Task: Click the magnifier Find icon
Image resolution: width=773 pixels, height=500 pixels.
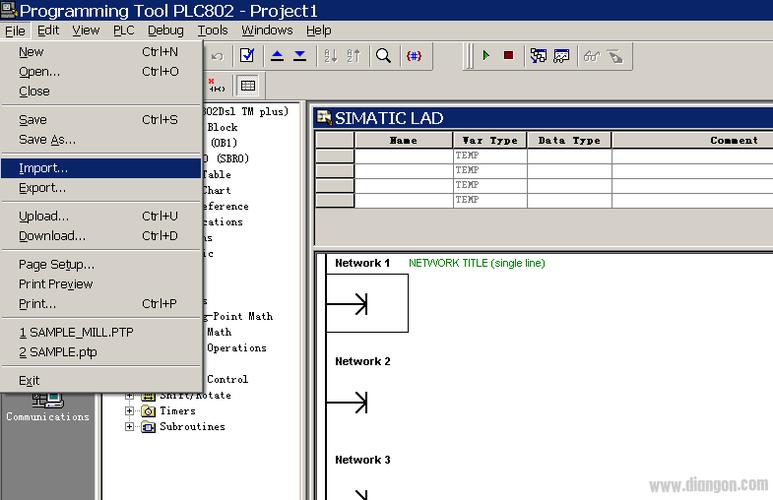Action: point(383,56)
